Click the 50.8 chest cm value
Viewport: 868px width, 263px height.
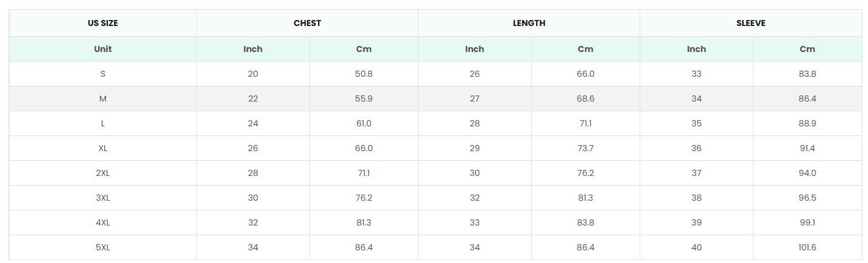(x=363, y=74)
